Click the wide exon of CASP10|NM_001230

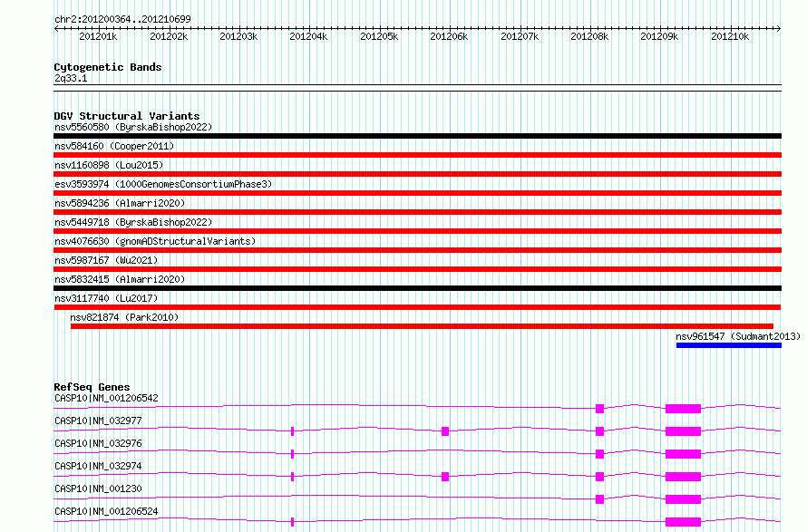click(x=683, y=499)
